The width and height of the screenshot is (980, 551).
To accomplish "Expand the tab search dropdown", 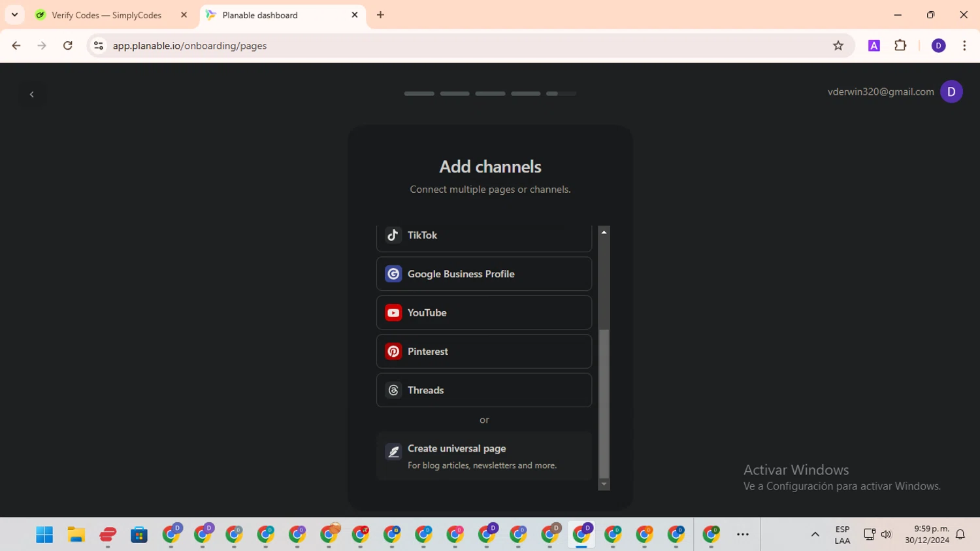I will [14, 14].
